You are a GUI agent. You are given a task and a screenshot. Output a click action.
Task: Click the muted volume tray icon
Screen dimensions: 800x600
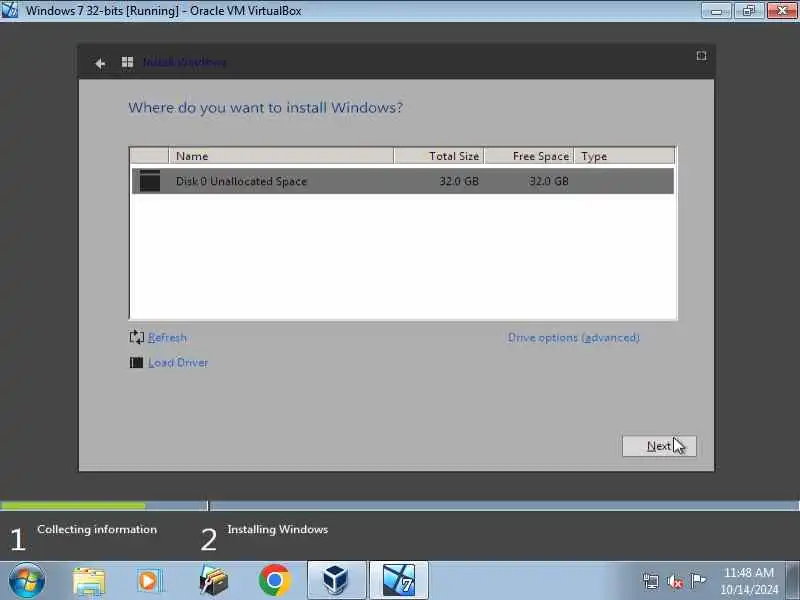tap(674, 581)
